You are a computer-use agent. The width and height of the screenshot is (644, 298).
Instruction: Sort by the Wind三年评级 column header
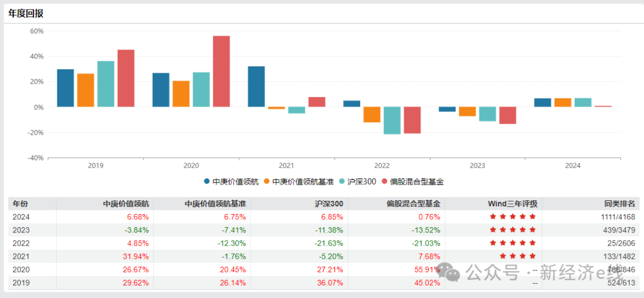click(512, 204)
